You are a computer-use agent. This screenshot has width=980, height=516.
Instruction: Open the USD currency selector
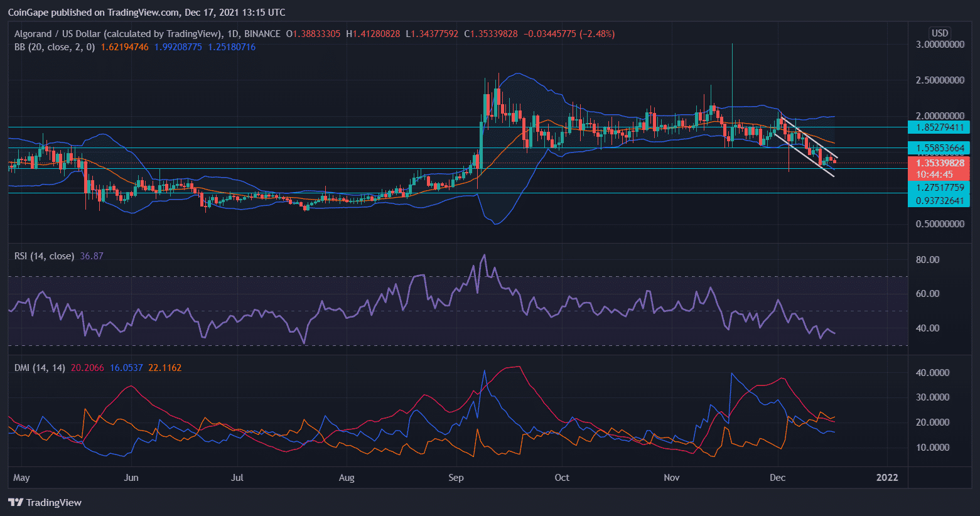[939, 33]
